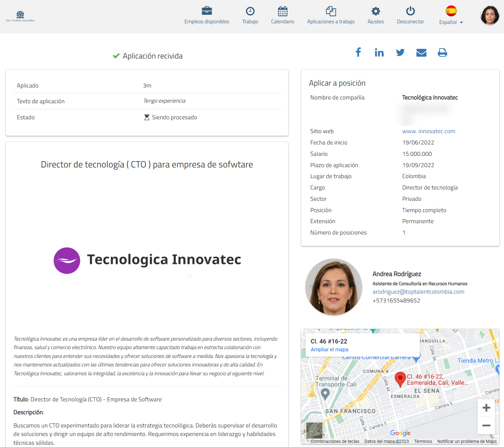The width and height of the screenshot is (504, 447).
Task: Share the job on LinkedIn
Action: pos(379,52)
